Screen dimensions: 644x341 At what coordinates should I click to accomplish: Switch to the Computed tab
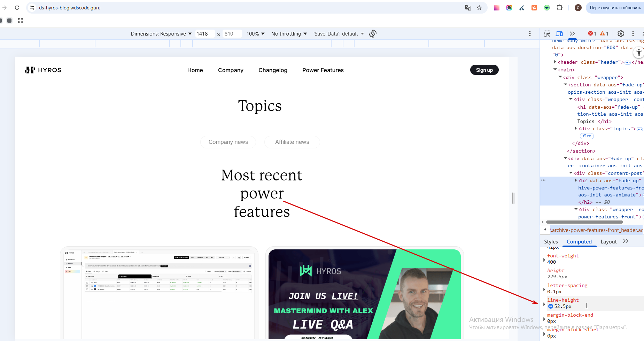point(579,241)
